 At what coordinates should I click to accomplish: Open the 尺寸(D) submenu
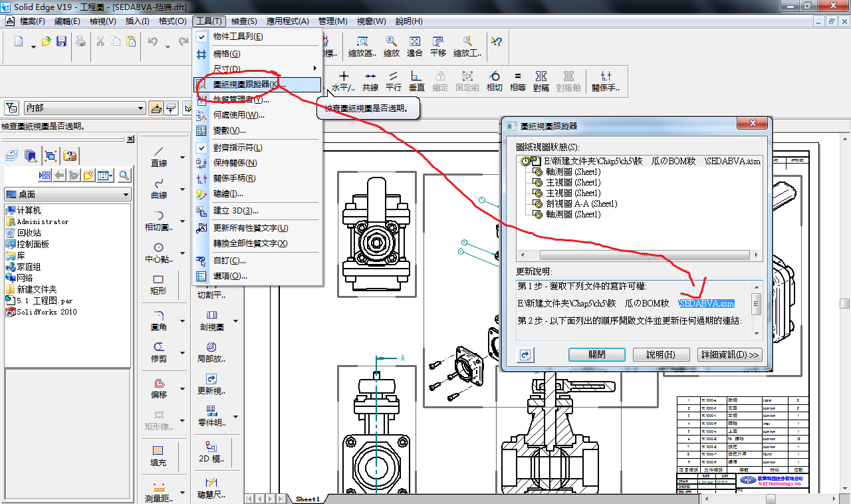pos(257,69)
